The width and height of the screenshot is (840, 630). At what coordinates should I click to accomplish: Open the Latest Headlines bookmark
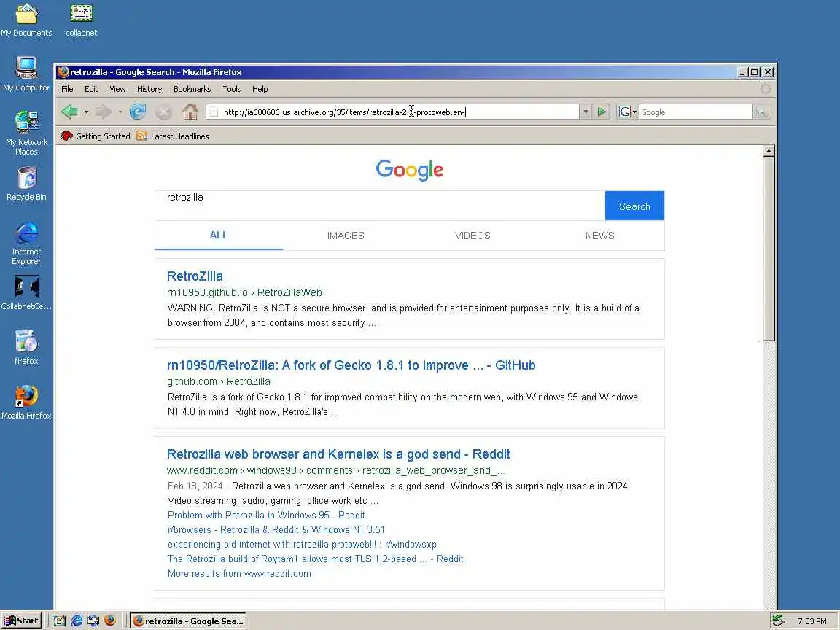[x=173, y=136]
